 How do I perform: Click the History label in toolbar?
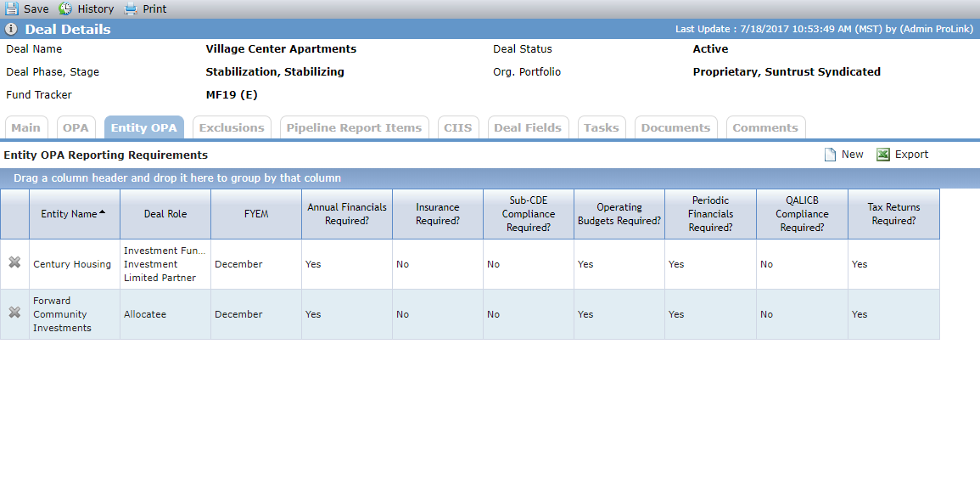click(x=96, y=9)
